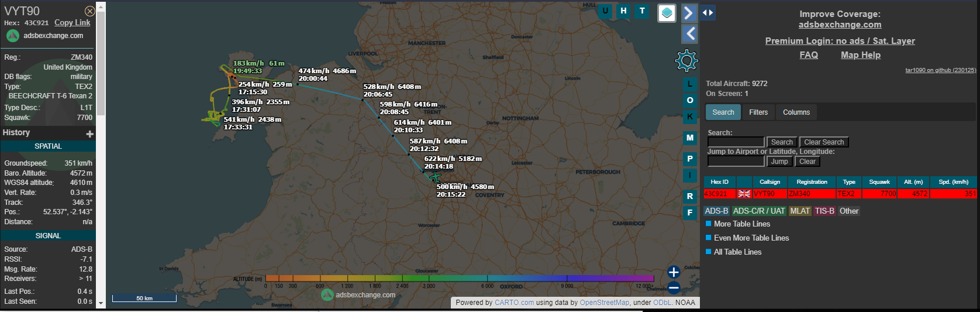Enable Even More Table Lines checkbox
The height and width of the screenshot is (312, 980).
[708, 238]
